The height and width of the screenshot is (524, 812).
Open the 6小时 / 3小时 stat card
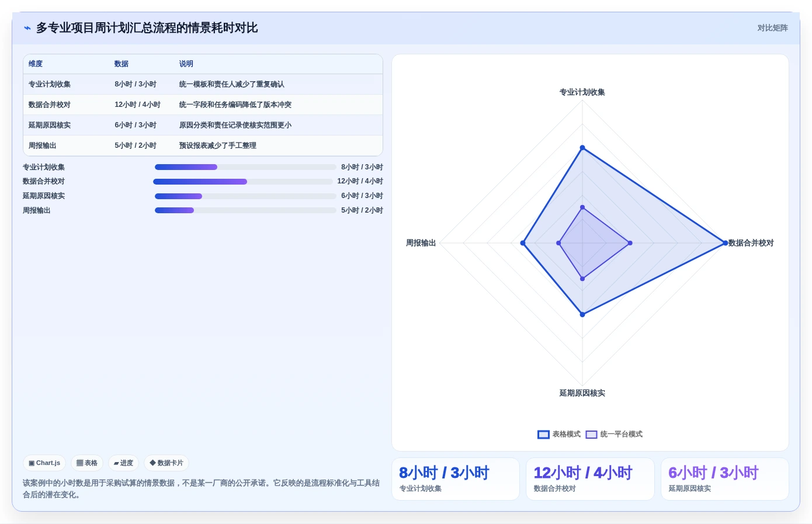tap(725, 479)
